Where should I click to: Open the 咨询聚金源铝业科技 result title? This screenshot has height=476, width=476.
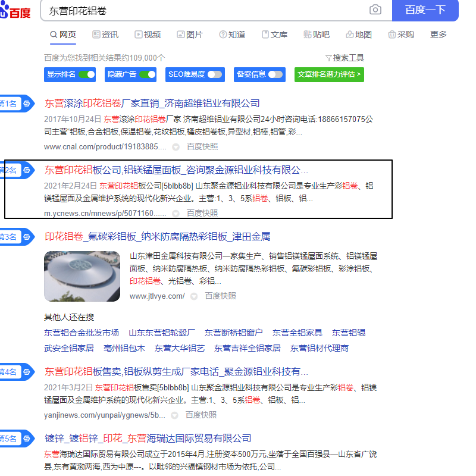pos(176,170)
